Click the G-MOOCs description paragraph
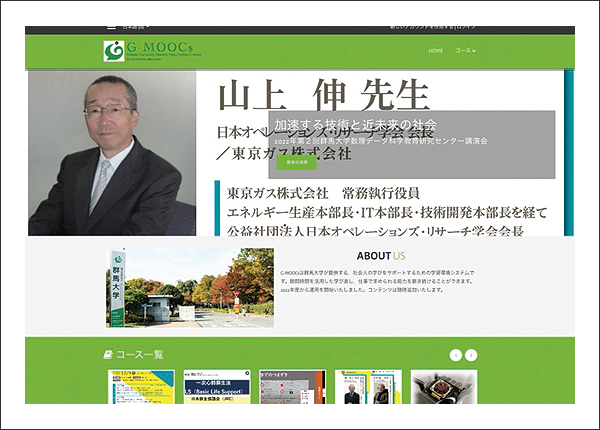Screen dimensions: 600x430 point(377,281)
